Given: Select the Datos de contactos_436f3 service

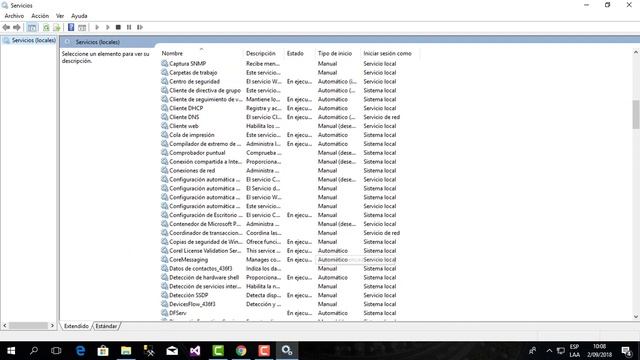Looking at the screenshot, I should pos(200,269).
